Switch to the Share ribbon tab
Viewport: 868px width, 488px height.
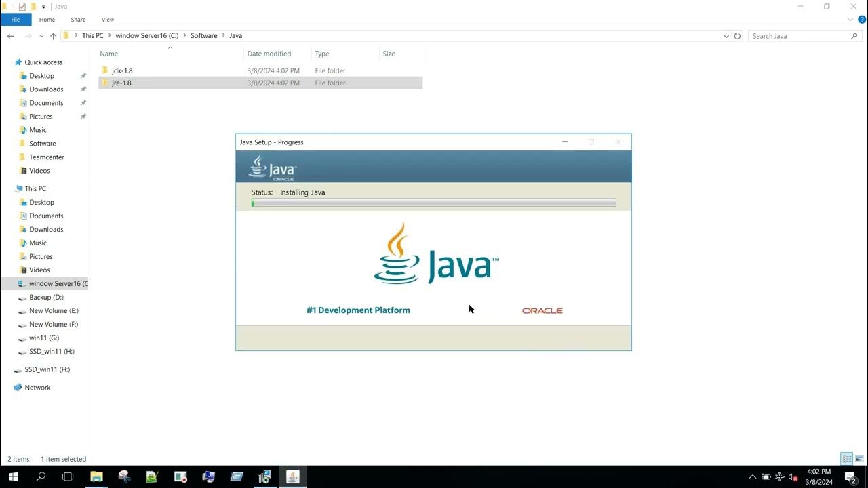click(x=78, y=20)
